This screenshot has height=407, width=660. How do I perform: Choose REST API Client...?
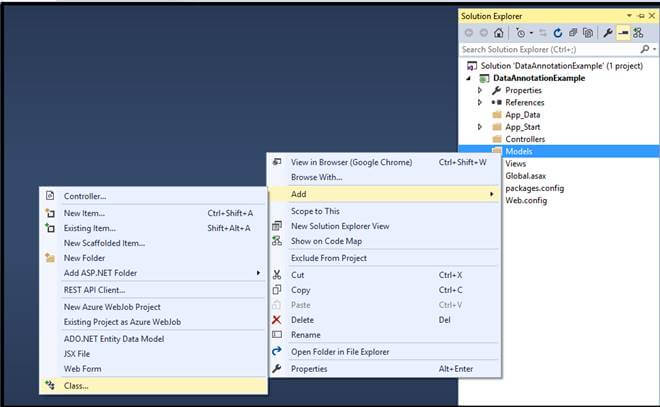point(153,290)
